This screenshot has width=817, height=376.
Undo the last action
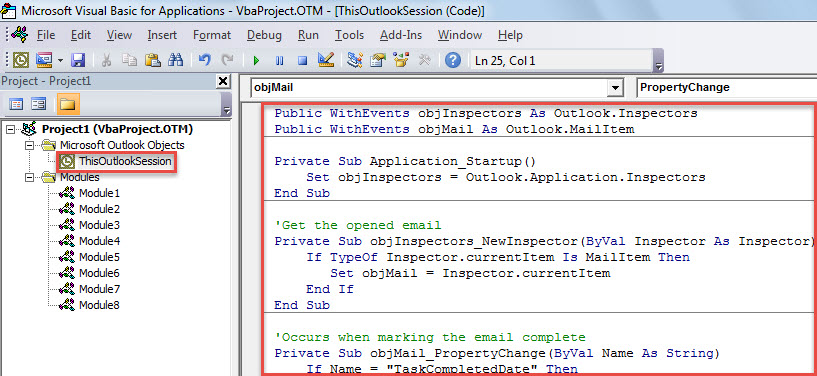(205, 60)
